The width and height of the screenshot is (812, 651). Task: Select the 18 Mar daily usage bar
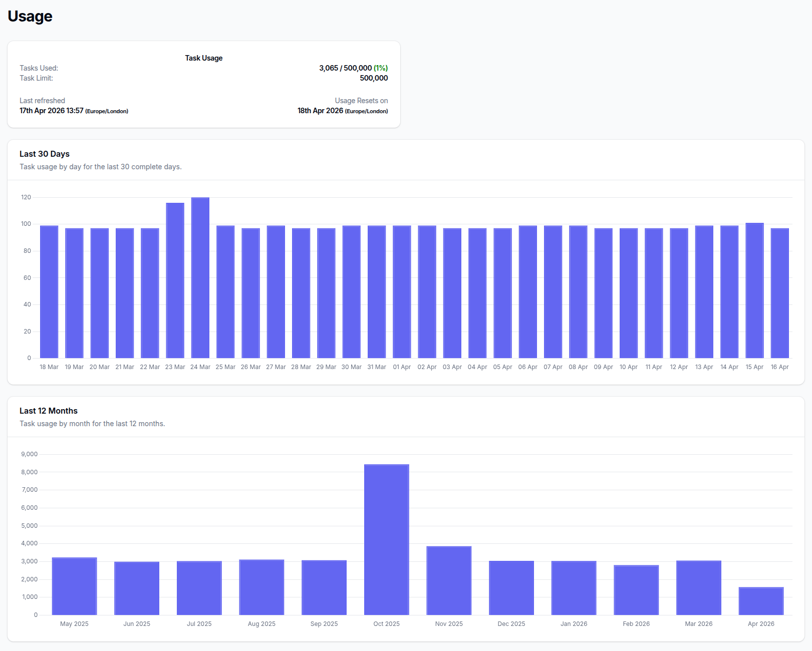49,292
